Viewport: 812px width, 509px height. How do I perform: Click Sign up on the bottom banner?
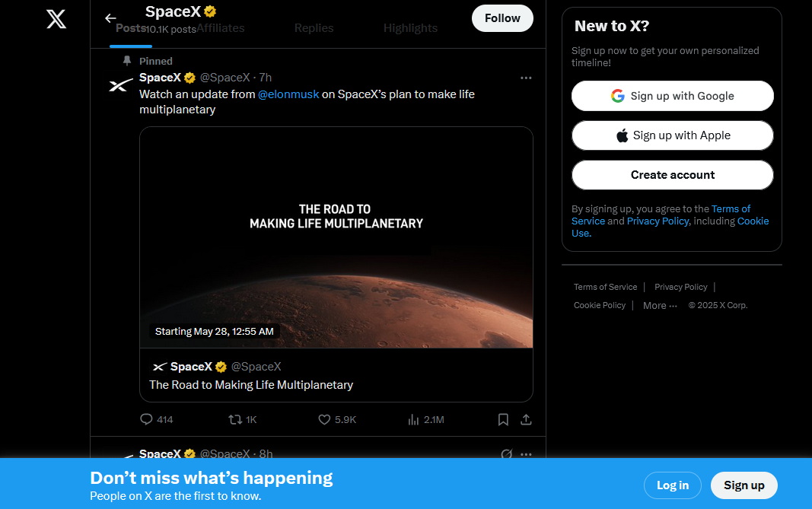pyautogui.click(x=744, y=485)
